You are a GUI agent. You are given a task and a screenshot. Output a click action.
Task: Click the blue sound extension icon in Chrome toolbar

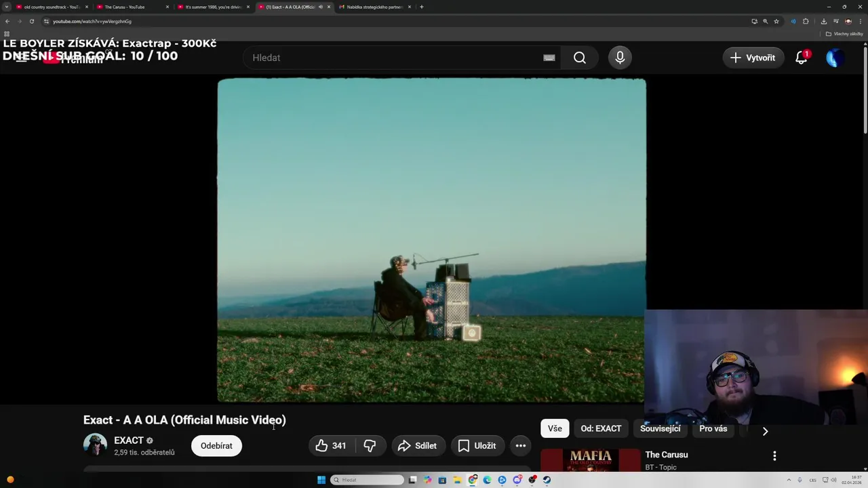coord(793,21)
